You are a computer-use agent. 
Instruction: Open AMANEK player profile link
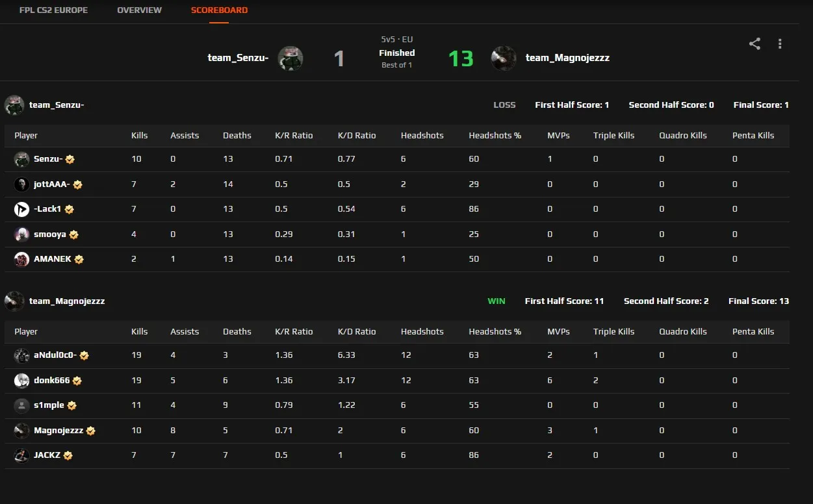[53, 258]
